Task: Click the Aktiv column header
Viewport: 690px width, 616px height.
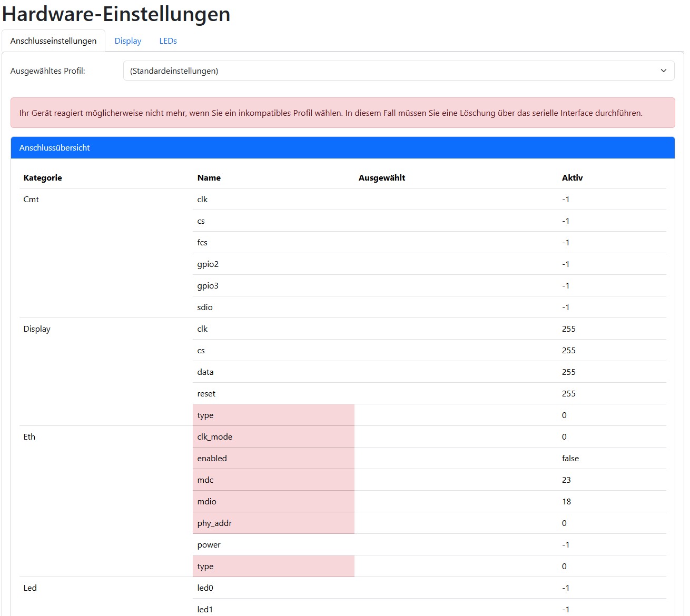Action: (x=572, y=178)
